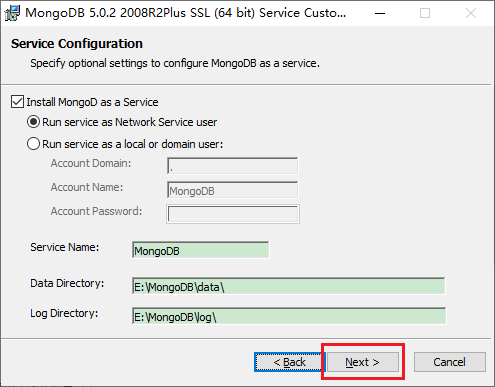Click the Account Password label
Image resolution: width=495 pixels, height=387 pixels.
pos(96,211)
